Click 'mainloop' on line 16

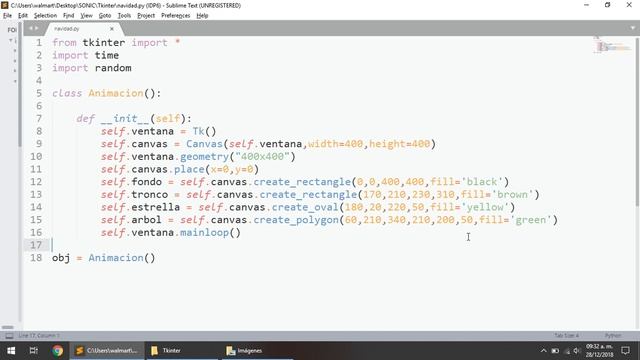point(204,233)
